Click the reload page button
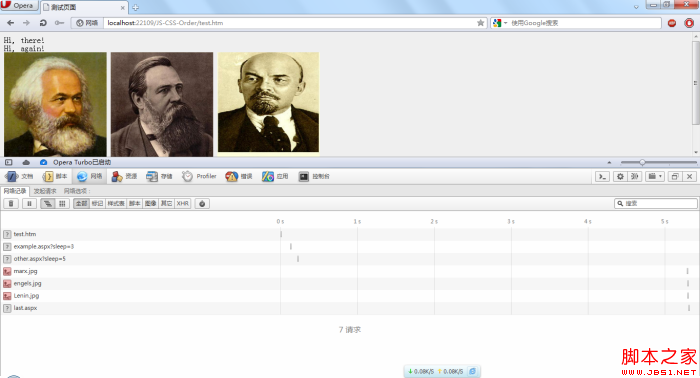Viewport: 700px width, 378px height. pyautogui.click(x=43, y=23)
